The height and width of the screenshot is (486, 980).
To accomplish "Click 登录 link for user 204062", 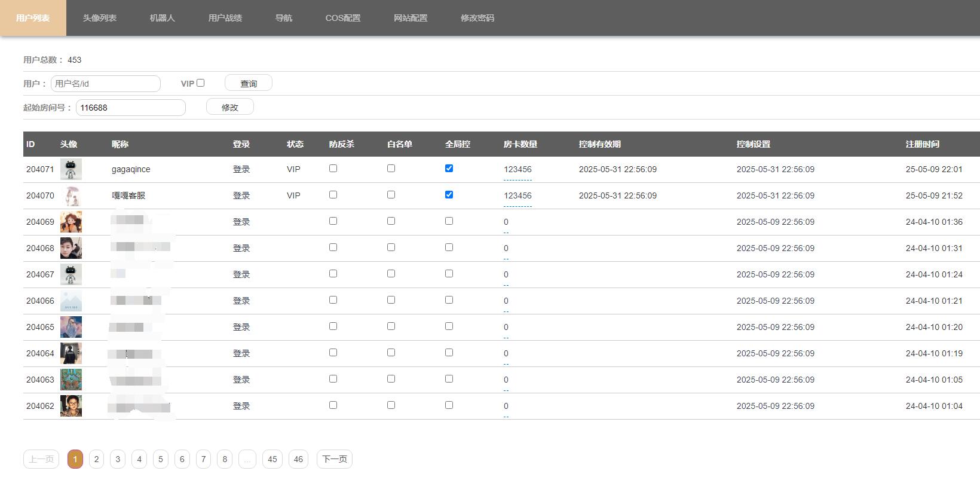I will (x=241, y=406).
